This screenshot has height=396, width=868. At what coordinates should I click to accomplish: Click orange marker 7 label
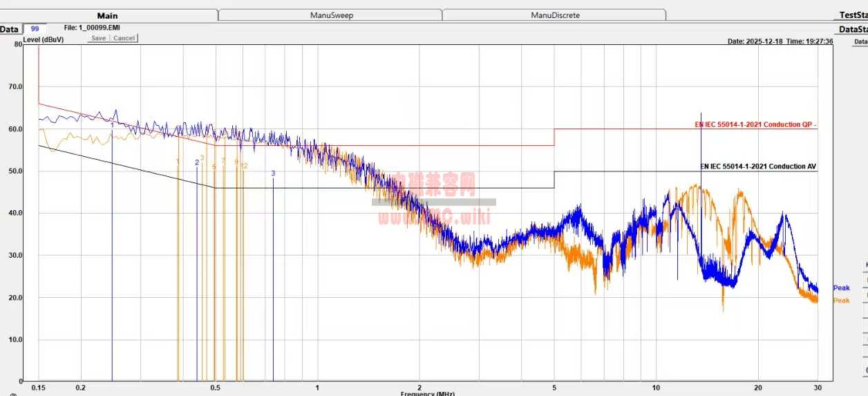point(223,161)
